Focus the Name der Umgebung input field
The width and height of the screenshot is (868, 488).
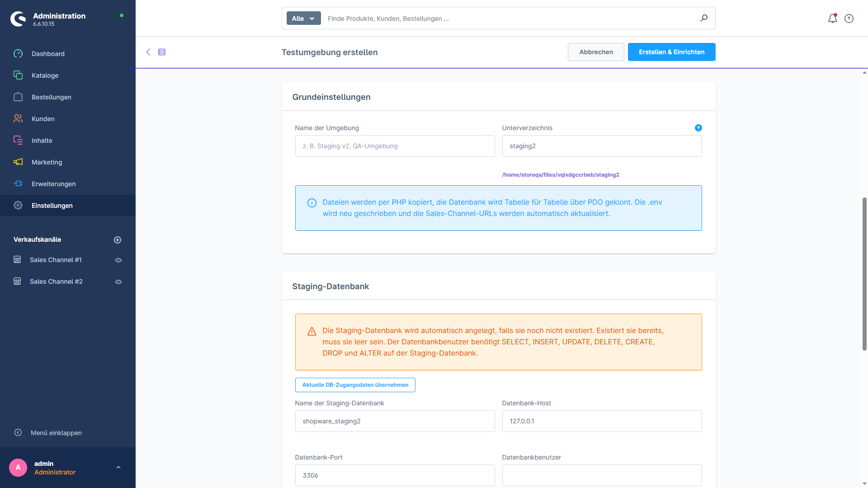[395, 146]
